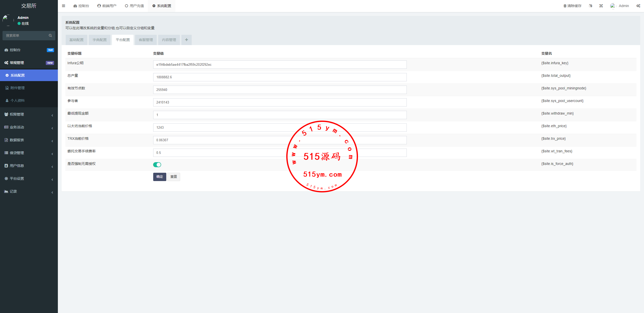
Task: Click the 确定 submit button
Action: pos(159,177)
